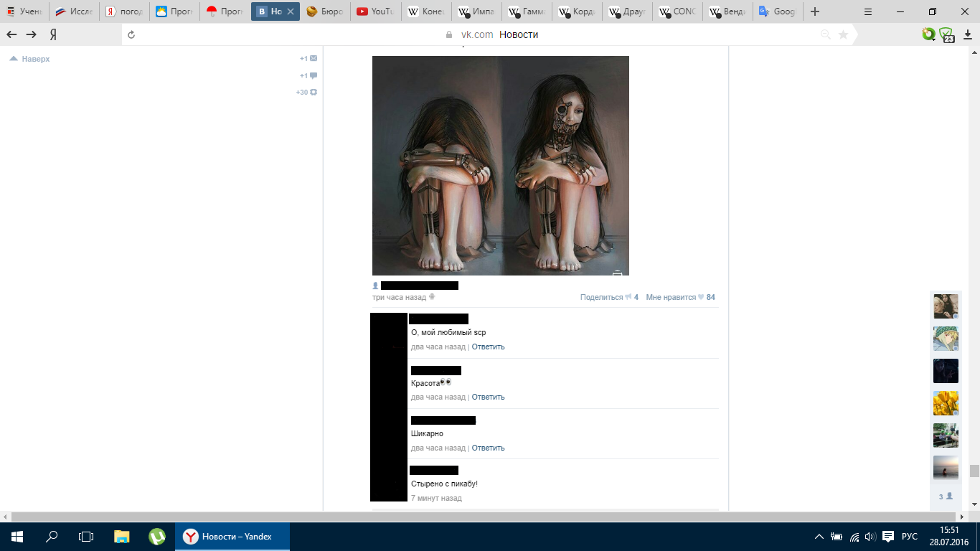Open the Yandex home button
This screenshot has height=551, width=980.
point(53,34)
